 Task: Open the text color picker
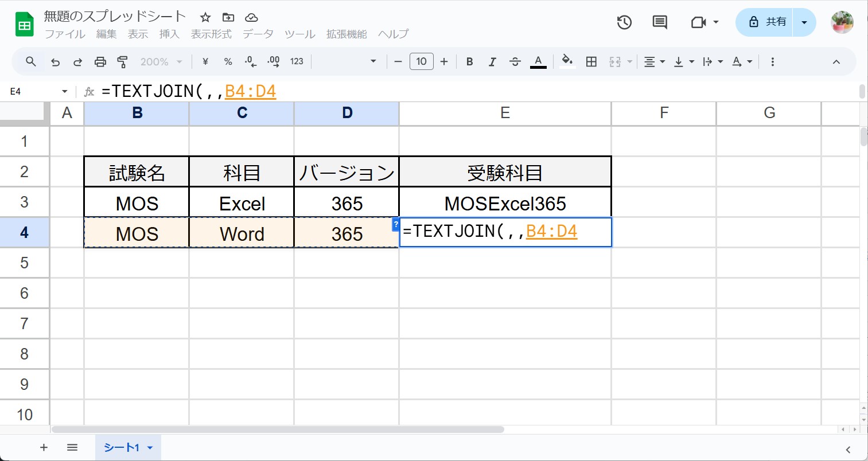538,61
